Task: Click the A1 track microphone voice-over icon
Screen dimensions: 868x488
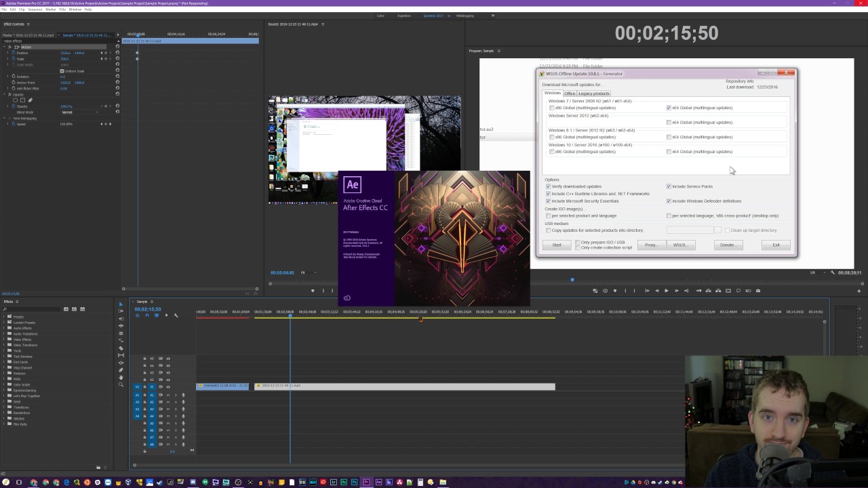Action: click(x=183, y=394)
